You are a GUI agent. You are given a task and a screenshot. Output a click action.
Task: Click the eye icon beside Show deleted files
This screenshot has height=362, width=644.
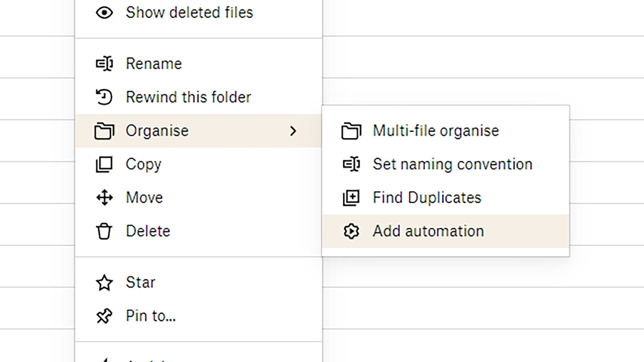(104, 13)
